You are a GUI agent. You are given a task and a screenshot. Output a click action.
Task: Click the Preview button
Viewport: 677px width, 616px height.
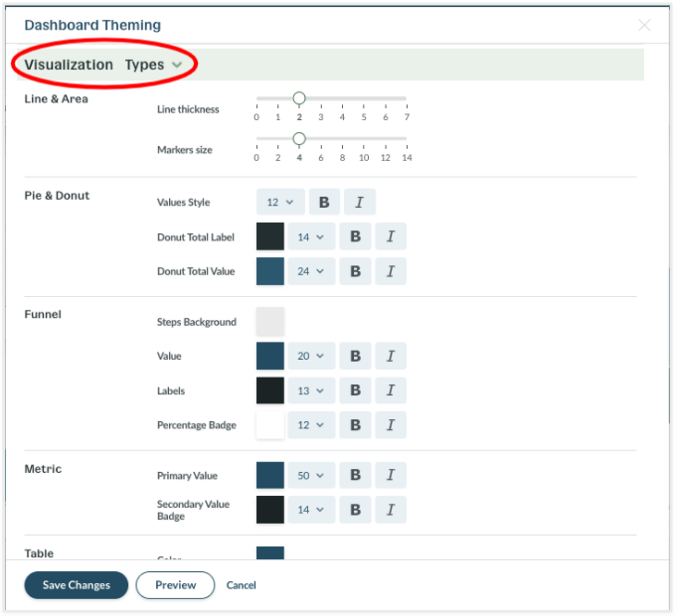pyautogui.click(x=175, y=585)
